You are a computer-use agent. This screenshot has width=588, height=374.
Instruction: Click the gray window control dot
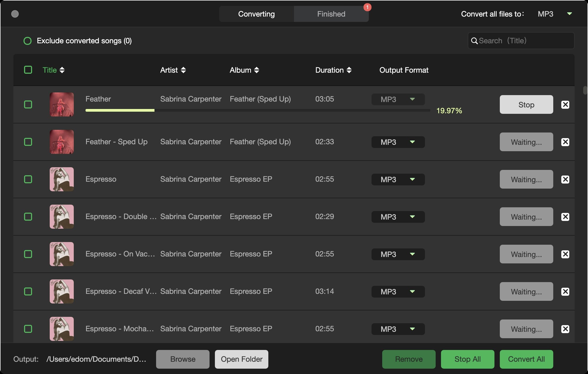(15, 14)
